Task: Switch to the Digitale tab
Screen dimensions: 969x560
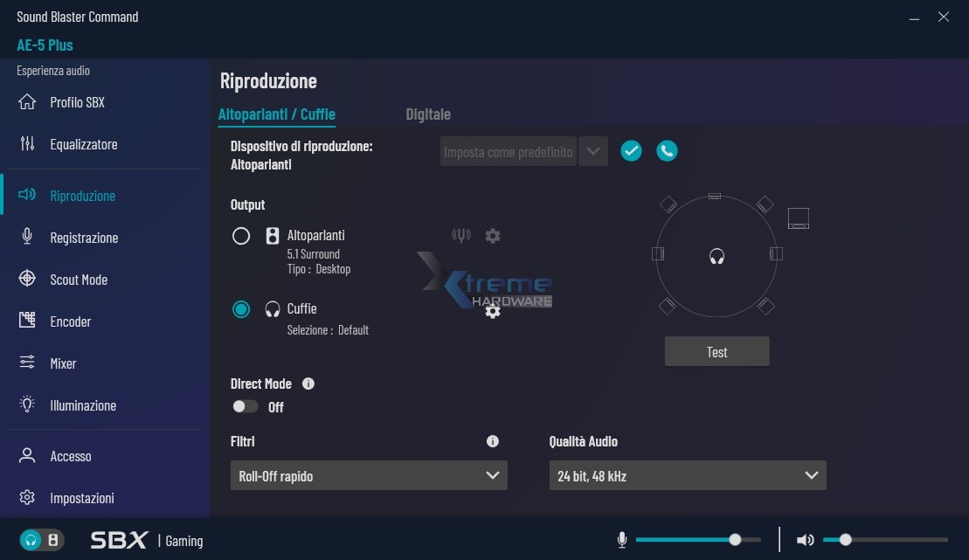Action: 428,114
